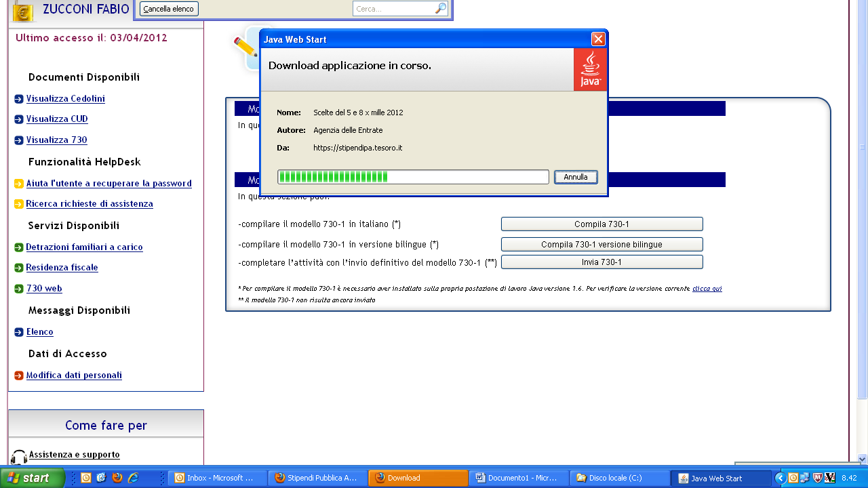This screenshot has width=868, height=488.
Task: Click Compila 730-1 versione bilingue button
Action: (x=601, y=245)
